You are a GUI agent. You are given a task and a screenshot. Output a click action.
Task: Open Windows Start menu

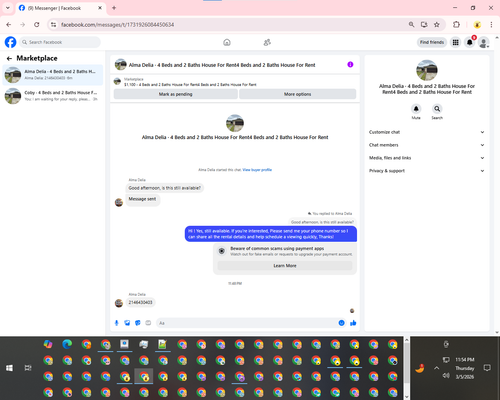pos(9,368)
